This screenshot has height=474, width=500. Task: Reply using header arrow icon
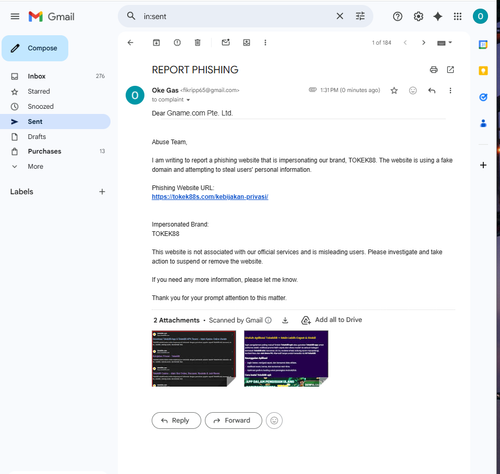click(432, 91)
